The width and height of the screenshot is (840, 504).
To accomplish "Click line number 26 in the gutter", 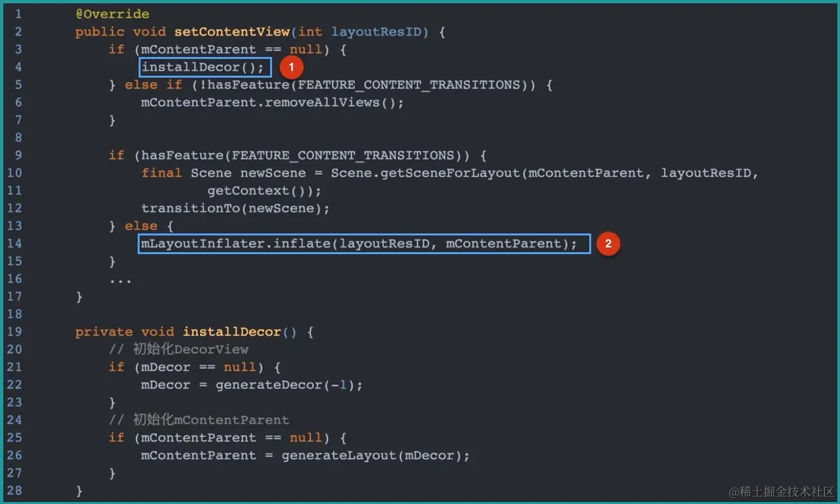I will (14, 455).
